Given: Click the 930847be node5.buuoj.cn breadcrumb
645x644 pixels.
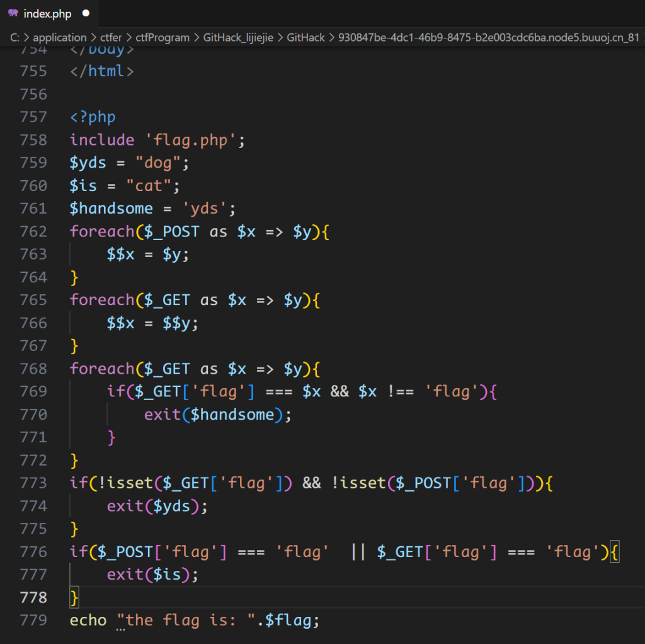Looking at the screenshot, I should (x=488, y=37).
